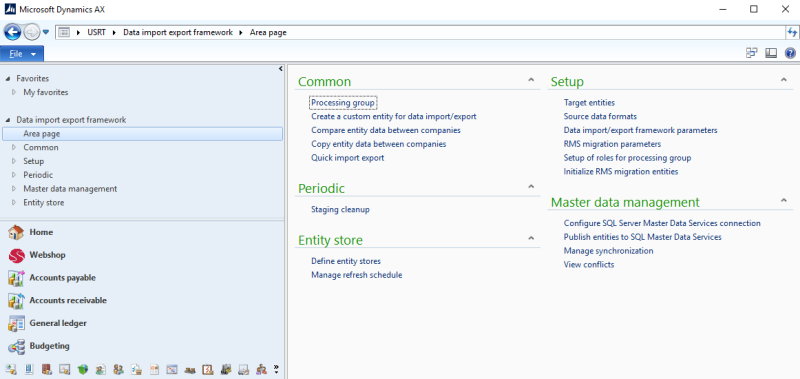Open the Webshop module icon
Screen dimensions: 800x379
coord(16,255)
